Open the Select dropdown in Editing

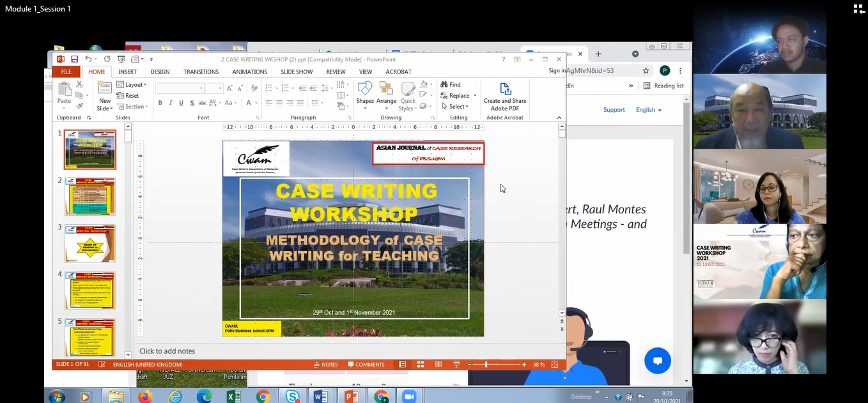(x=454, y=107)
